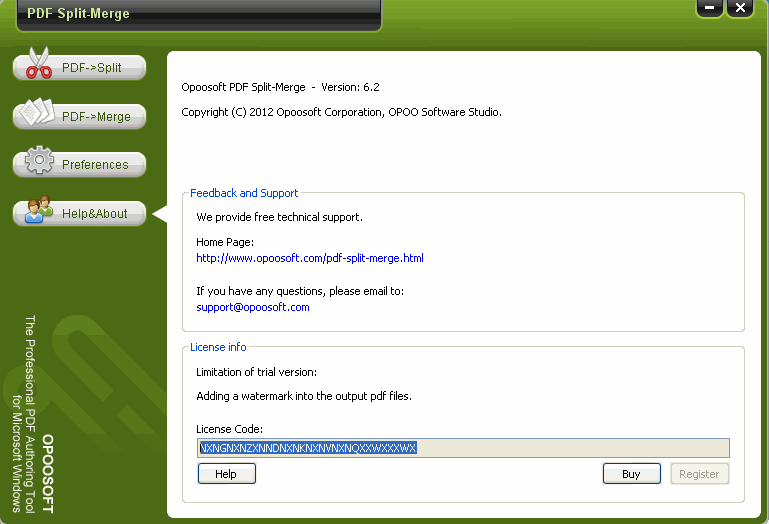Click the red scissors Split icon
The width and height of the screenshot is (769, 524).
(39, 63)
